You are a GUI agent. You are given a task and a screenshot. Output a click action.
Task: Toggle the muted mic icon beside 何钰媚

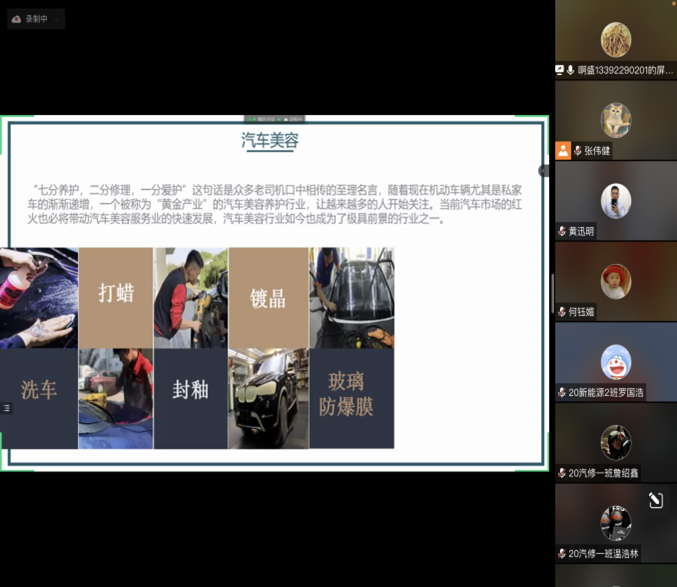[562, 312]
